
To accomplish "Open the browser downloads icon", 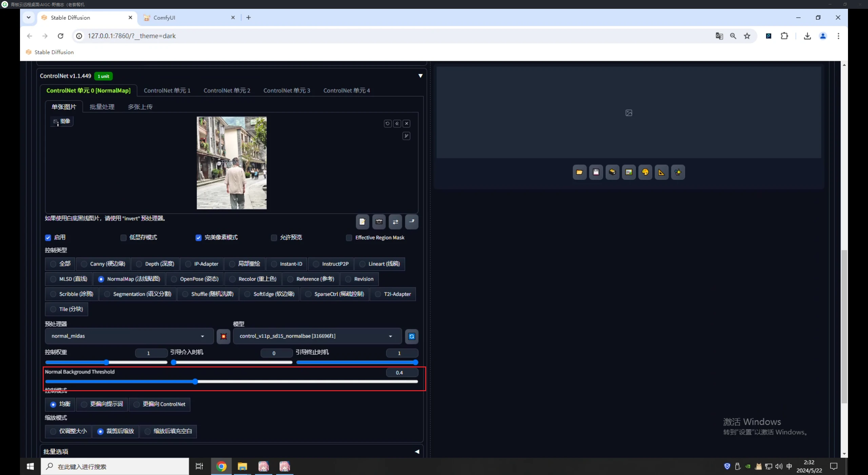I will (x=807, y=36).
